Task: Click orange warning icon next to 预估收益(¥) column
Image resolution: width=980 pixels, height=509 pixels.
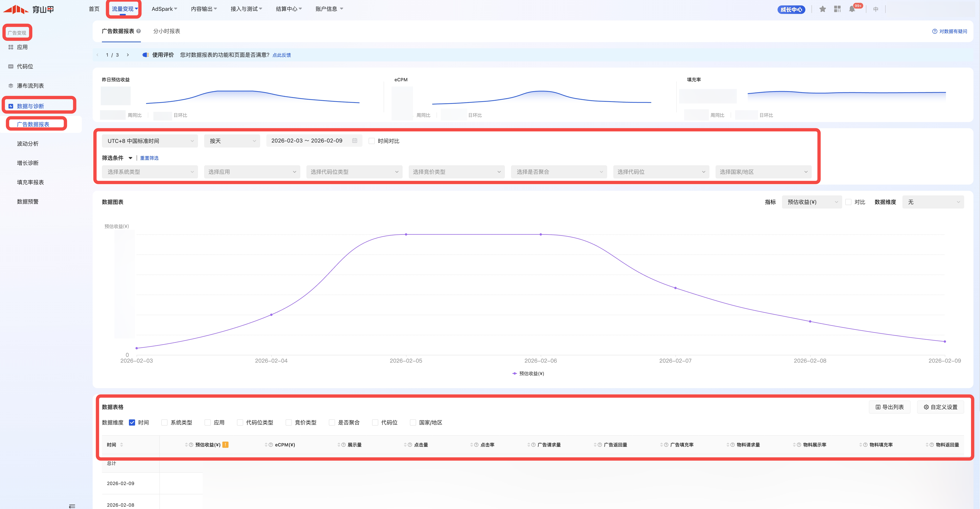Action: (x=225, y=445)
